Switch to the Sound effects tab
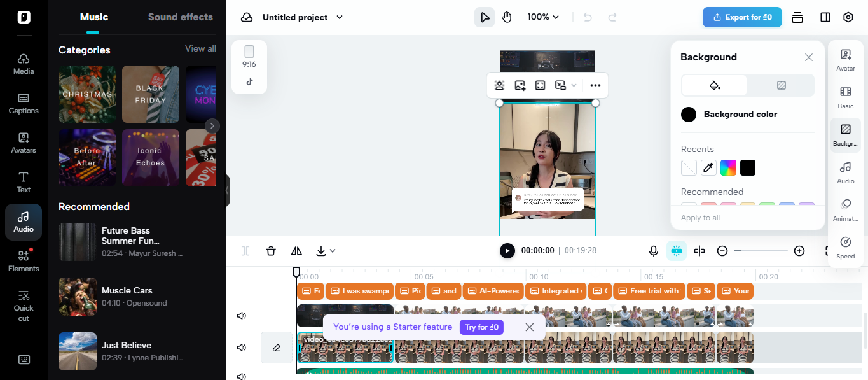Screen dimensions: 868x380 coord(180,17)
